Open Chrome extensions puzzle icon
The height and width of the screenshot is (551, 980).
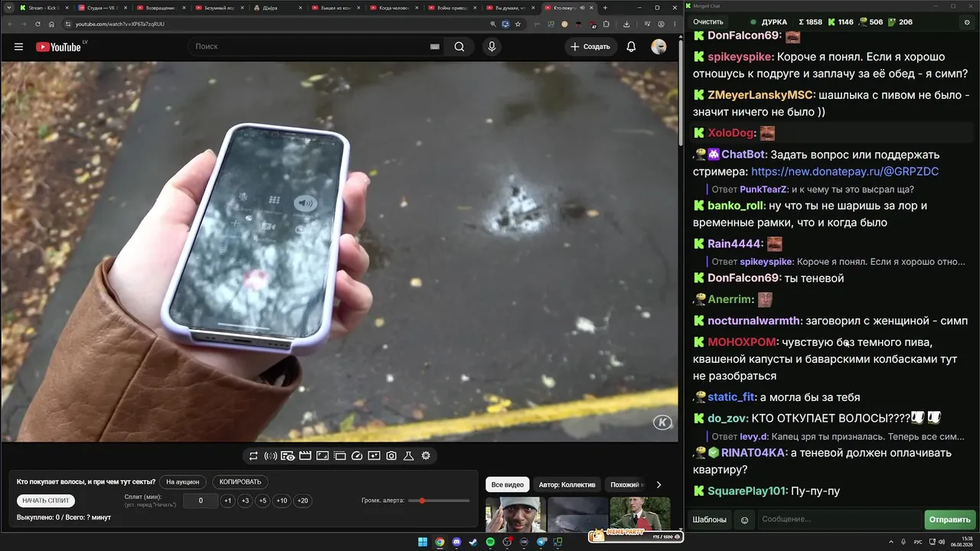pyautogui.click(x=606, y=24)
